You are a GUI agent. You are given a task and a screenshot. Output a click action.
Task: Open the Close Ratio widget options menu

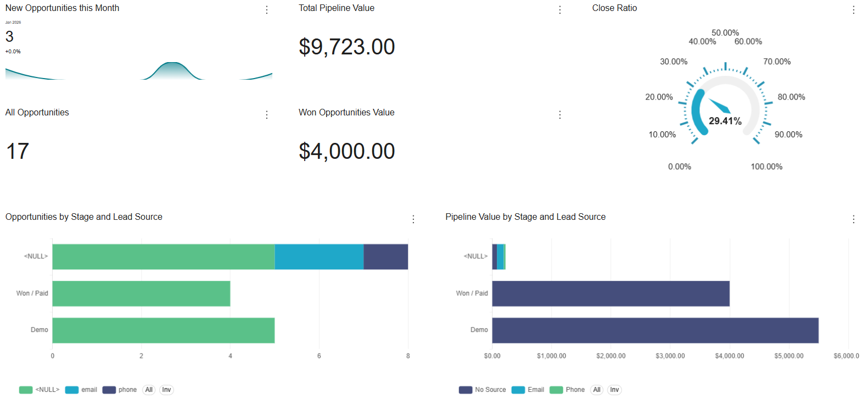pos(853,9)
